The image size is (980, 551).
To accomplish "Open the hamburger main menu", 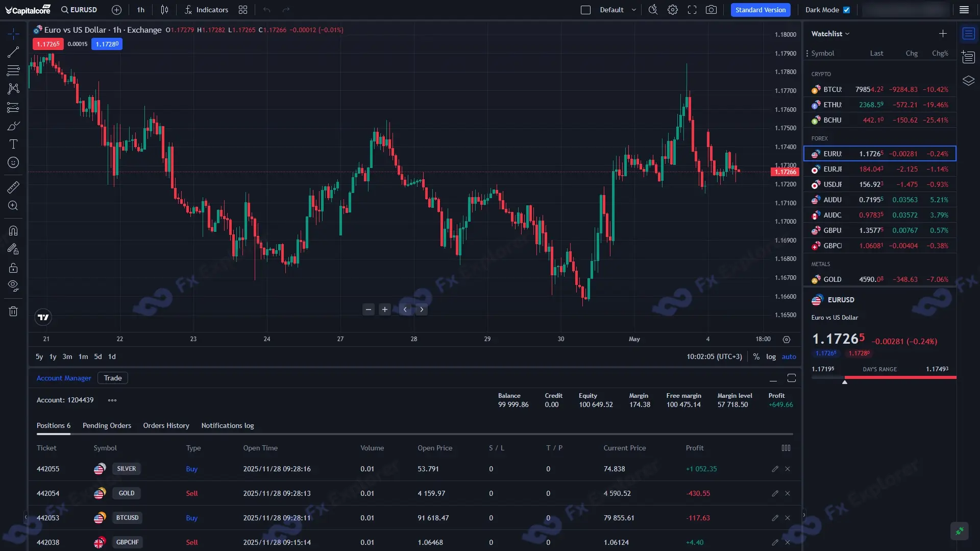I will 964,10.
